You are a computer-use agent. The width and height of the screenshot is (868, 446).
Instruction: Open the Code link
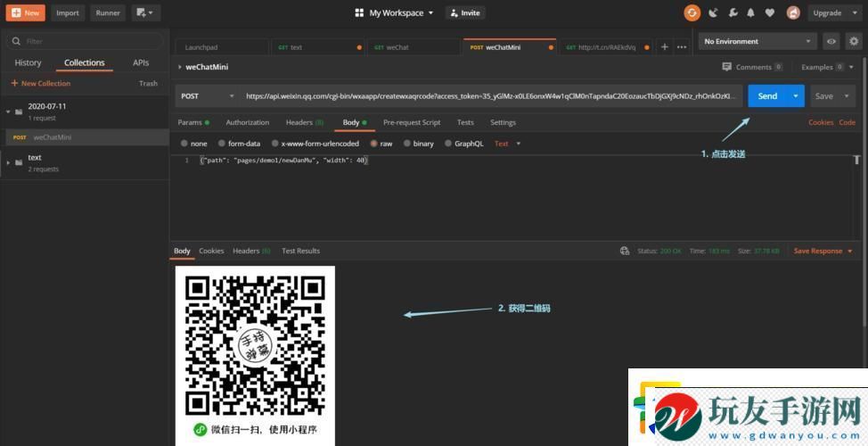(847, 122)
